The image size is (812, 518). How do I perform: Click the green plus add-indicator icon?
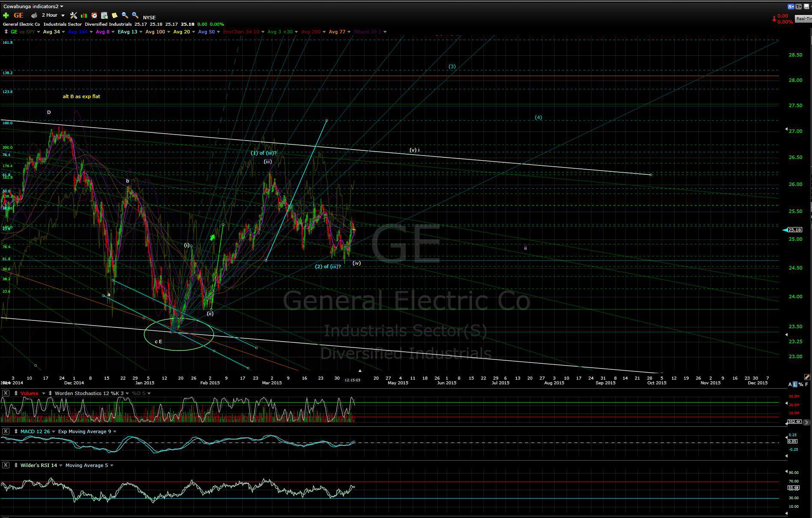[6, 15]
